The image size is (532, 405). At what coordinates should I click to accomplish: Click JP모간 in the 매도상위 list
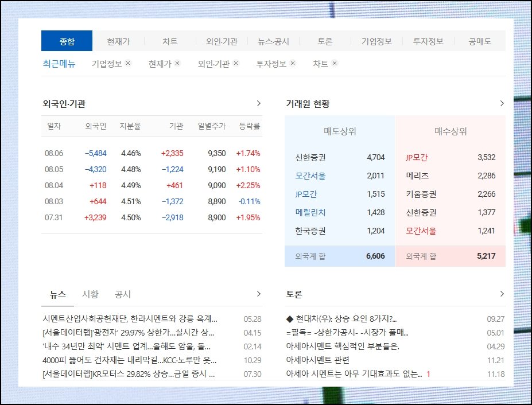(x=306, y=194)
